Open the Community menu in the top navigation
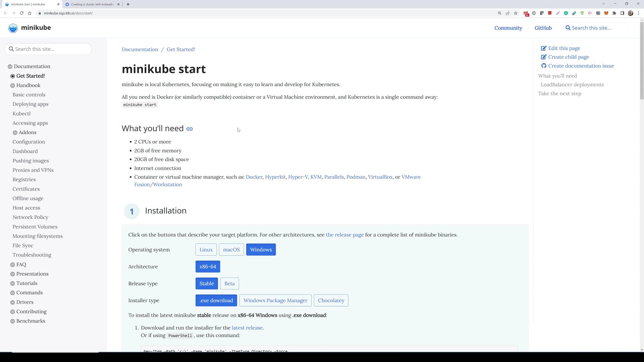The width and height of the screenshot is (644, 362). [x=508, y=28]
